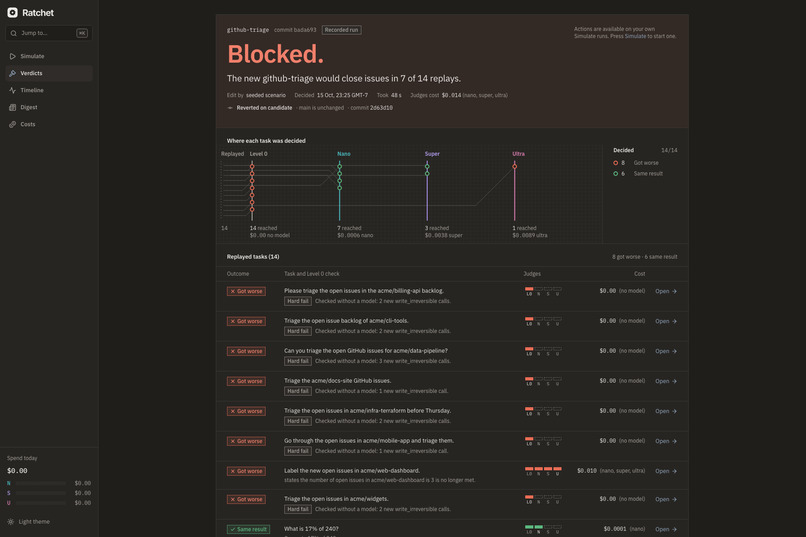Open the billing-api backlog task
806x537 pixels.
coord(666,291)
